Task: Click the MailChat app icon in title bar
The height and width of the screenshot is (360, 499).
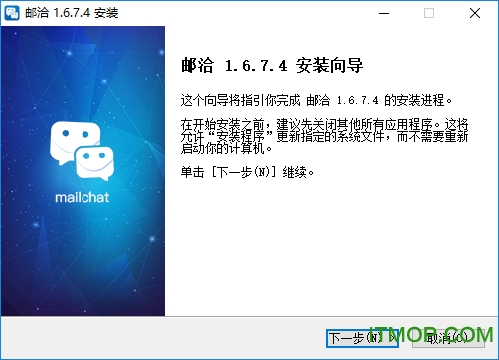Action: point(12,13)
